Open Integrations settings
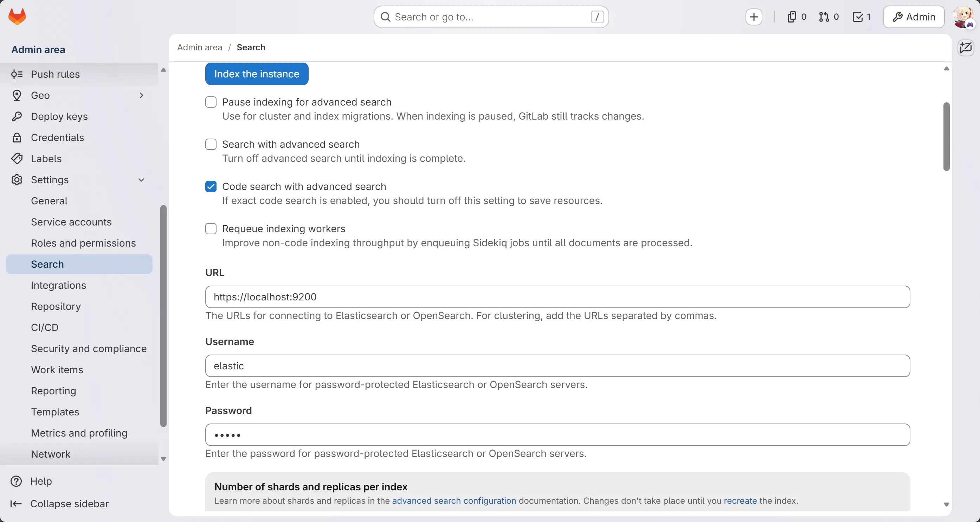 [79, 286]
